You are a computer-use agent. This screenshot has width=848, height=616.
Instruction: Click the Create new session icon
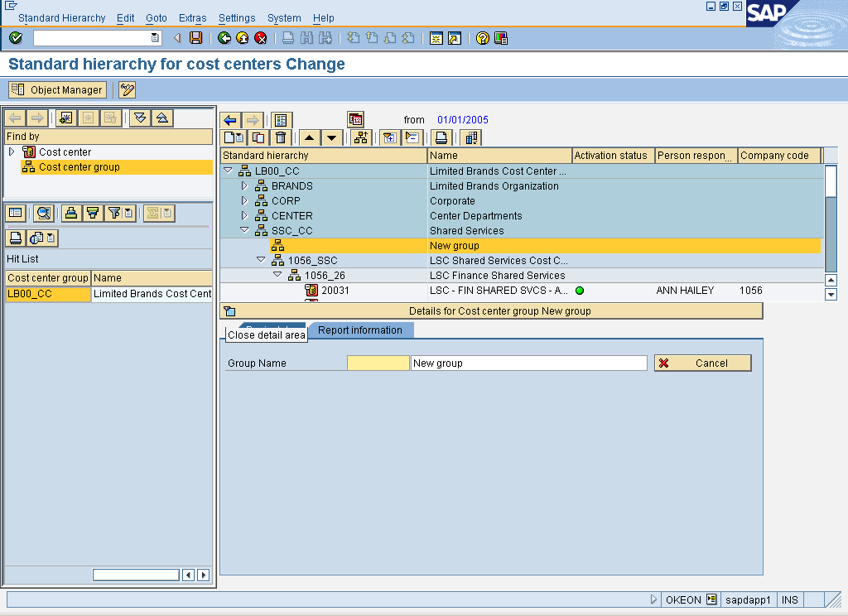click(x=436, y=38)
